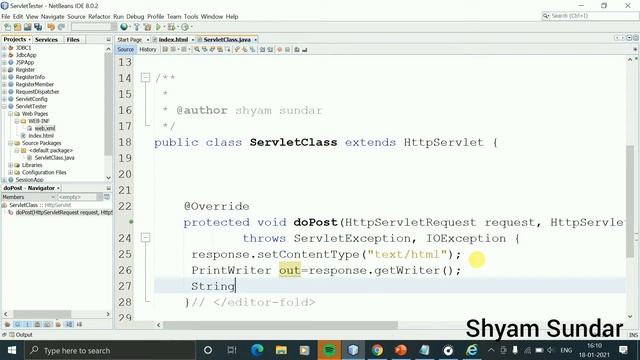Click the Build Project hammer icon
Screen dimensions: 640x360
click(137, 27)
